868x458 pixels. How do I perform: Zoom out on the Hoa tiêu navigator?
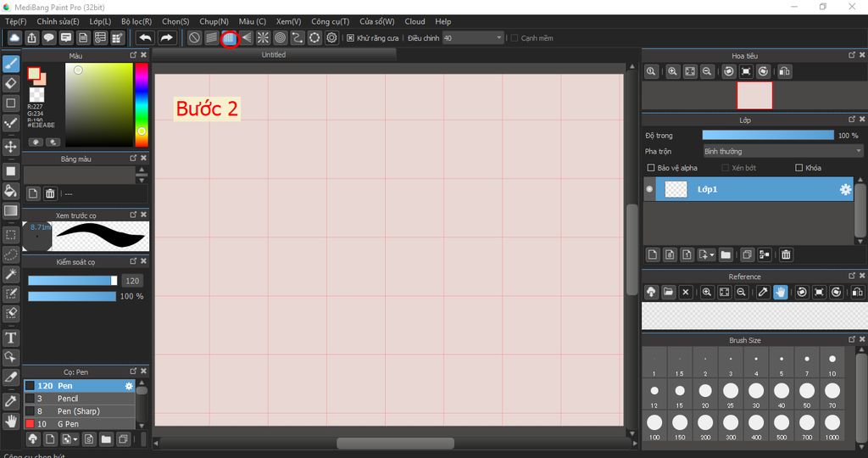point(707,71)
